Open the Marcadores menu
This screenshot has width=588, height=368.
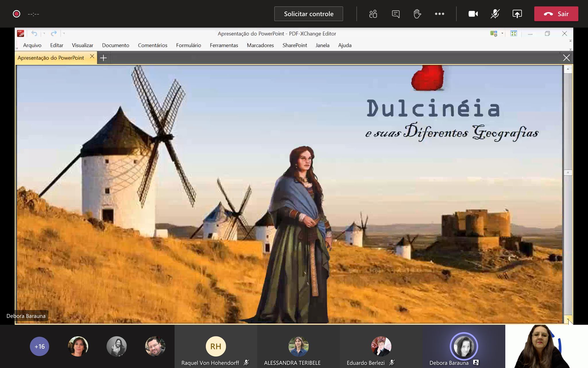[x=260, y=45]
